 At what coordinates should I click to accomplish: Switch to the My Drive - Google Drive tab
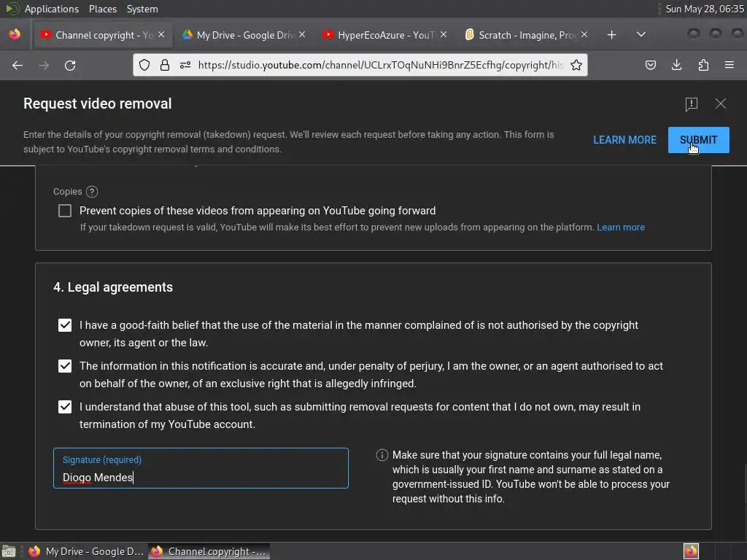[244, 35]
